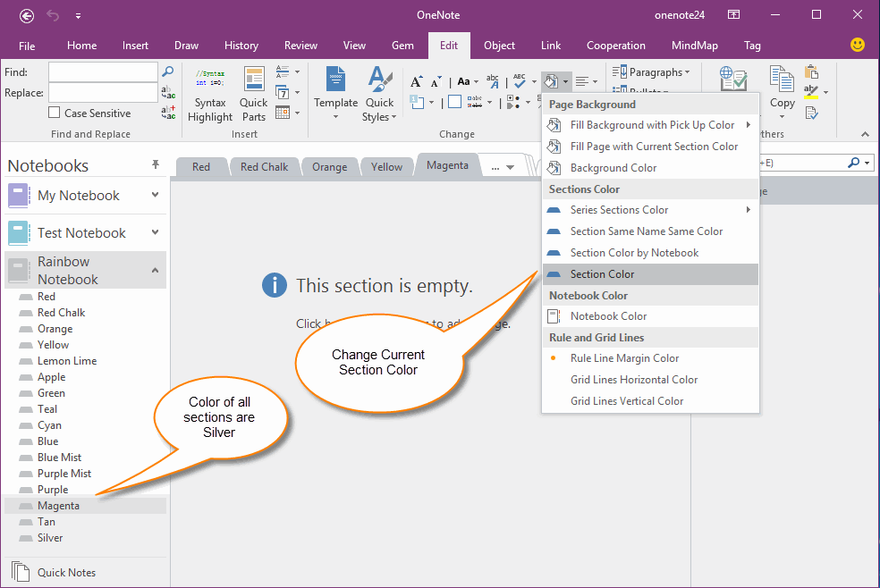This screenshot has width=880, height=588.
Task: Select Background Color menu item
Action: (650, 168)
